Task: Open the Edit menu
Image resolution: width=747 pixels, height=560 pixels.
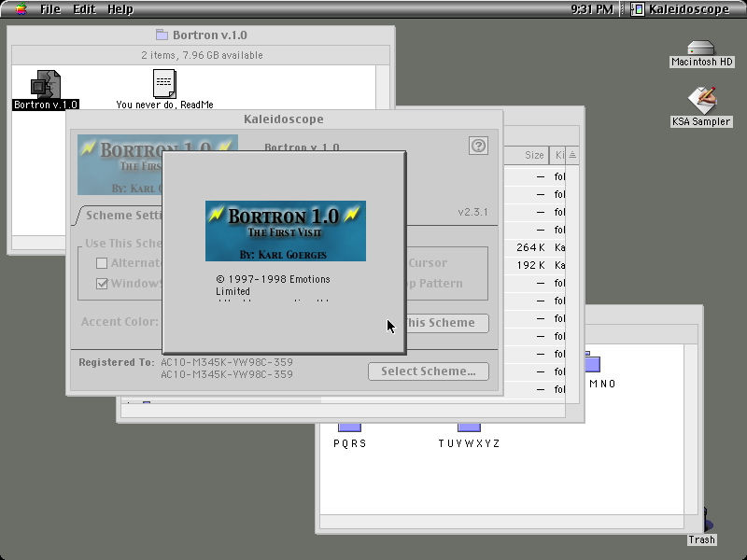Action: point(84,9)
